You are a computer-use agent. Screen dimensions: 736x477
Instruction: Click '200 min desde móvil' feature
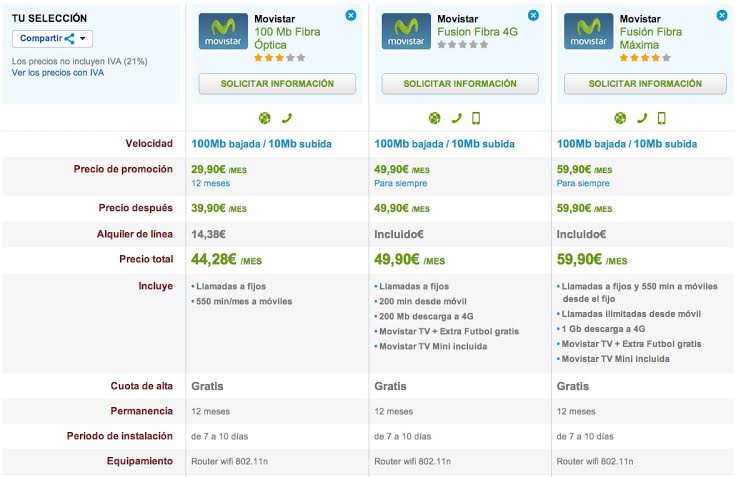[x=423, y=301]
